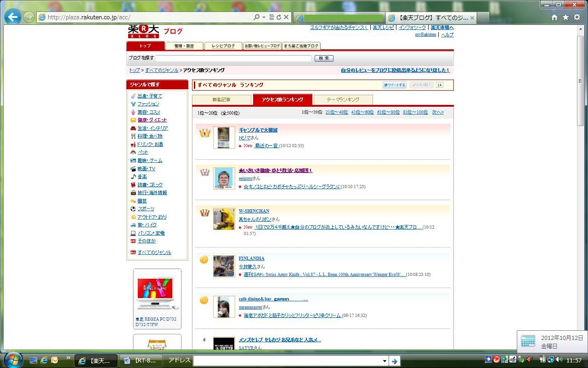
Task: Click the Refresh icon in address bar
Action: pyautogui.click(x=278, y=17)
